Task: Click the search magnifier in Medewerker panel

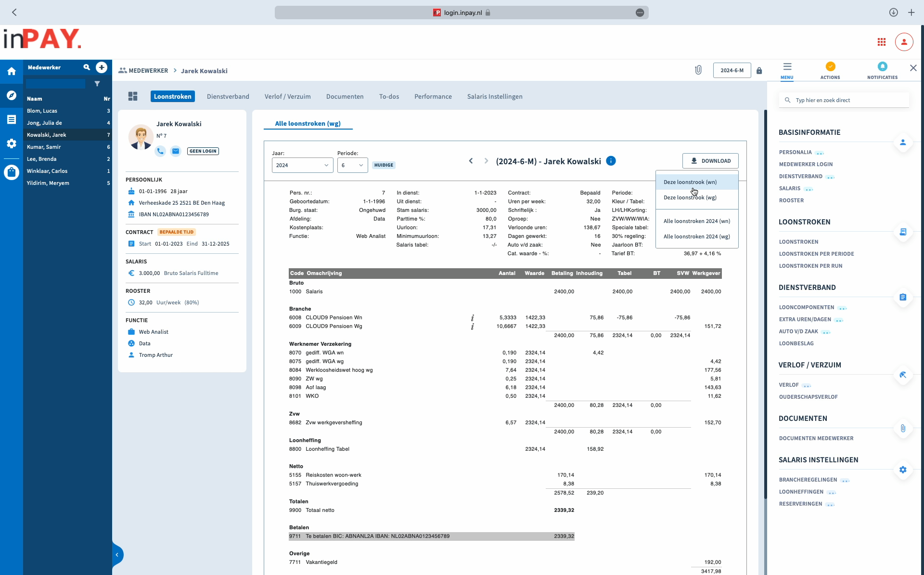Action: (x=87, y=67)
